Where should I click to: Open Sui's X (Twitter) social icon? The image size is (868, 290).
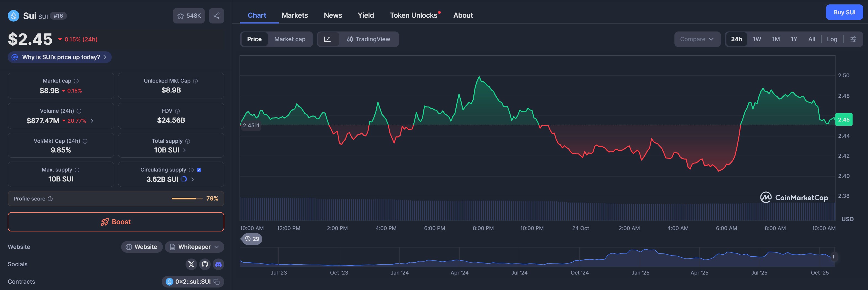[191, 264]
